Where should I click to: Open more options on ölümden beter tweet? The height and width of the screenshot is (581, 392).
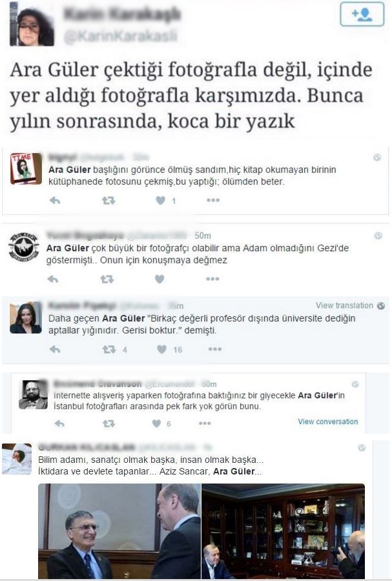213,200
